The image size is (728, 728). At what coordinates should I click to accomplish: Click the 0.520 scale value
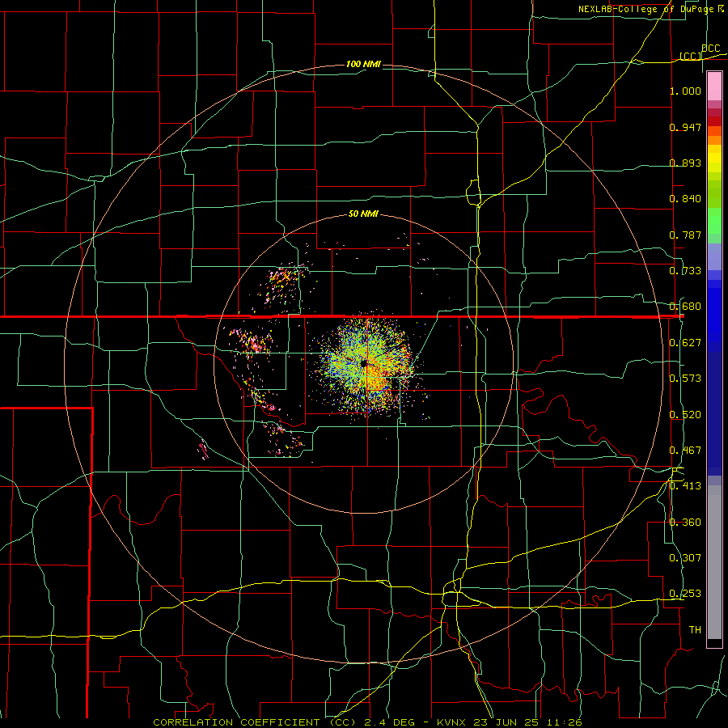(685, 415)
